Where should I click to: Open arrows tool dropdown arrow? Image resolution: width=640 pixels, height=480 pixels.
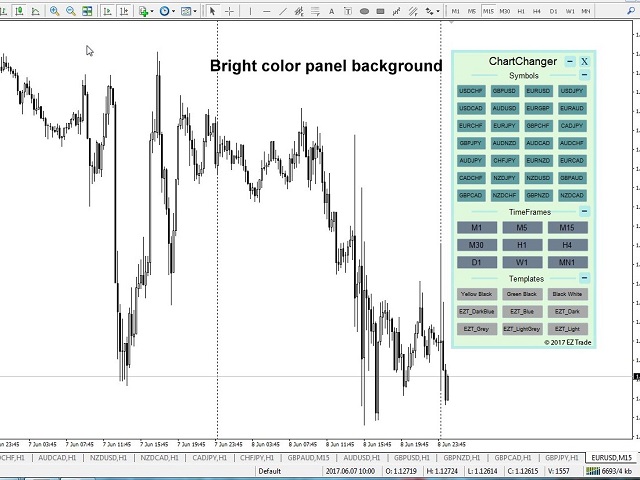click(x=438, y=11)
